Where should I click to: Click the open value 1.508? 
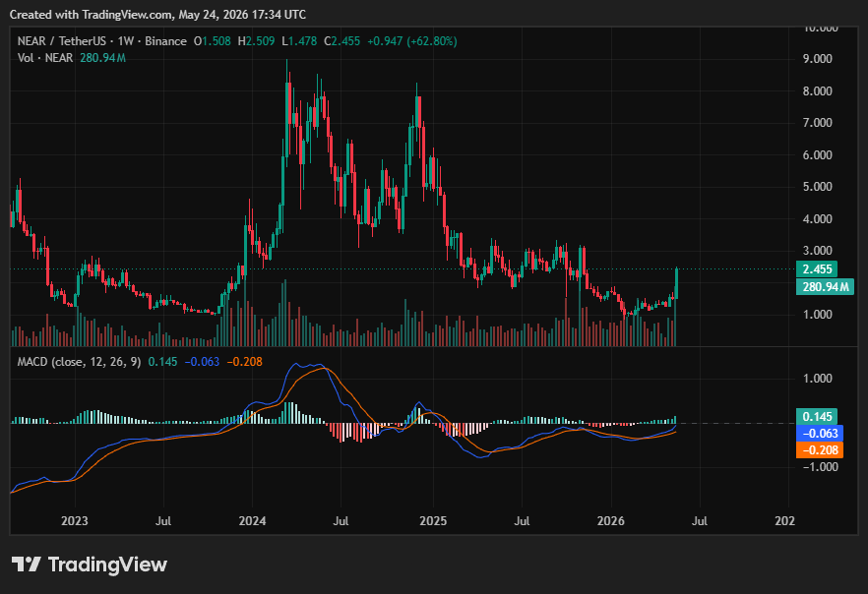[x=216, y=41]
